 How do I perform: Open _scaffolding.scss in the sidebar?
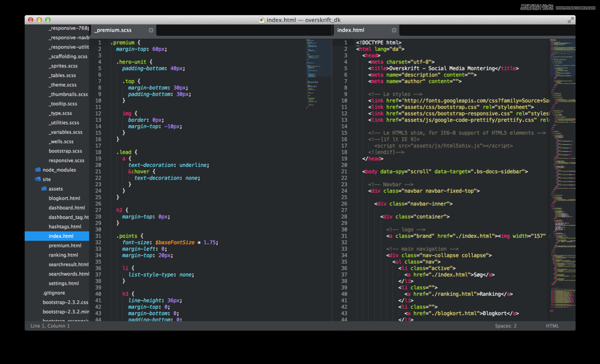68,56
